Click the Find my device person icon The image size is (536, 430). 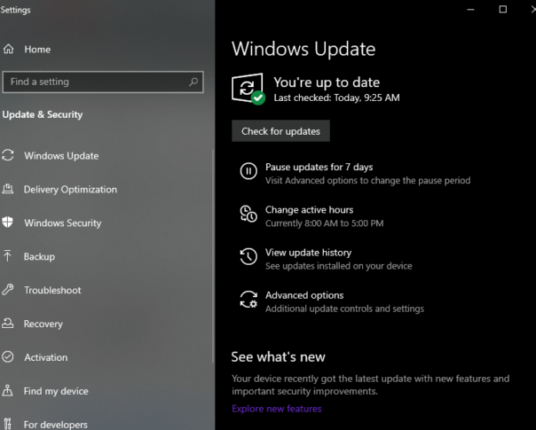coord(8,390)
